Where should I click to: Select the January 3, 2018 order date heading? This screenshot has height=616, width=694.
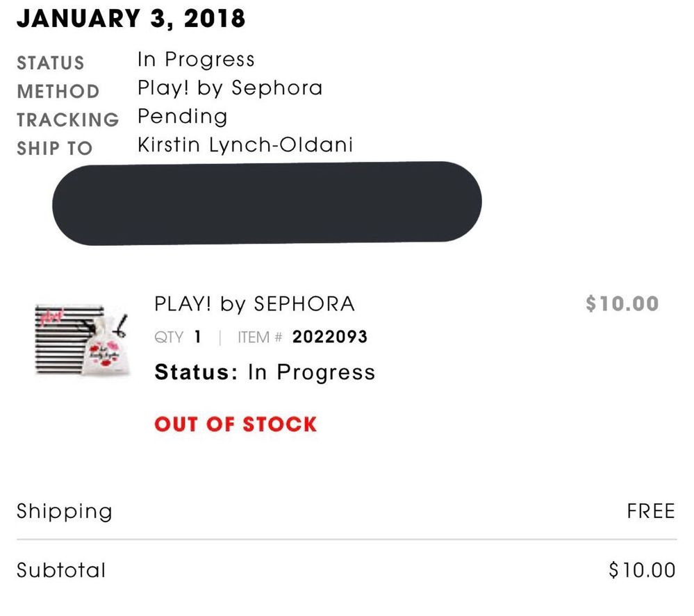click(x=131, y=19)
